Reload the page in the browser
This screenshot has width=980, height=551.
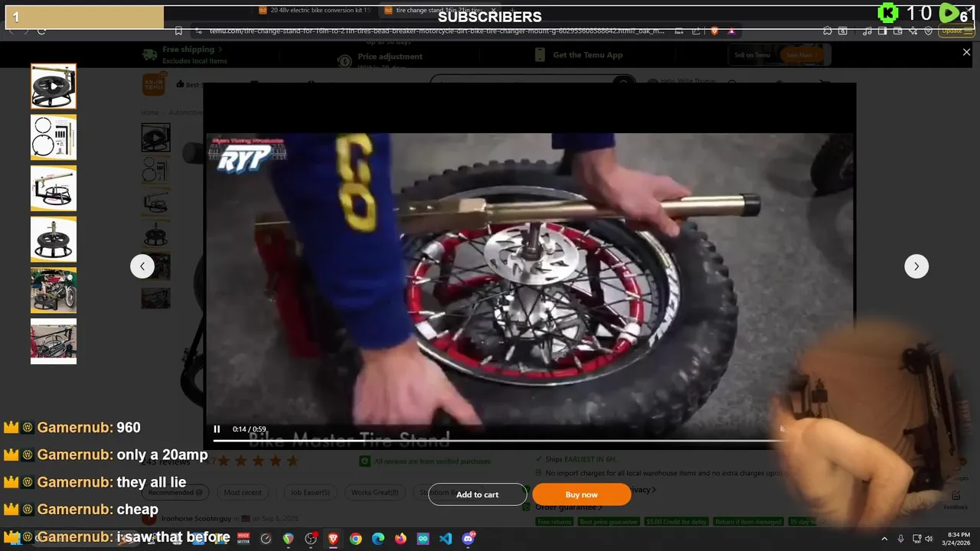[41, 31]
